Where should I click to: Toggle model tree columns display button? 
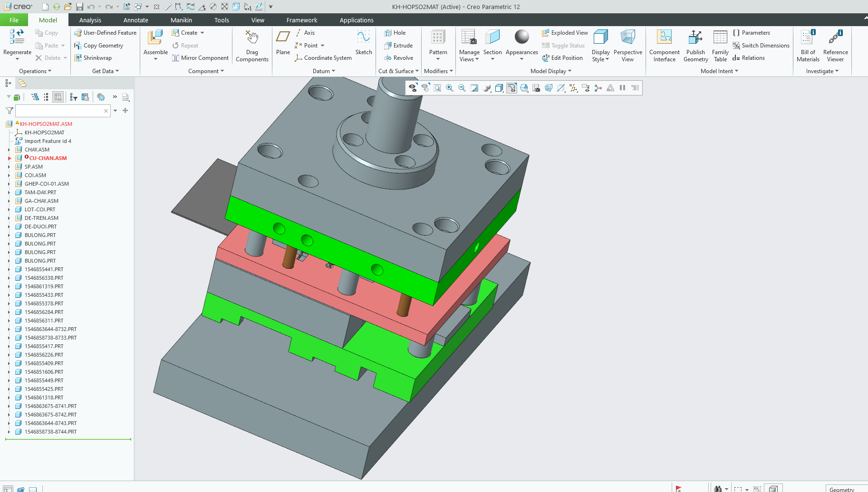click(58, 97)
